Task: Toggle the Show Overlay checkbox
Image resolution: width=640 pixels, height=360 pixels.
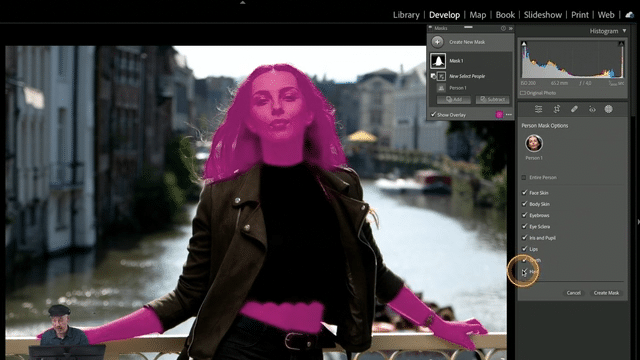Action: click(x=433, y=115)
